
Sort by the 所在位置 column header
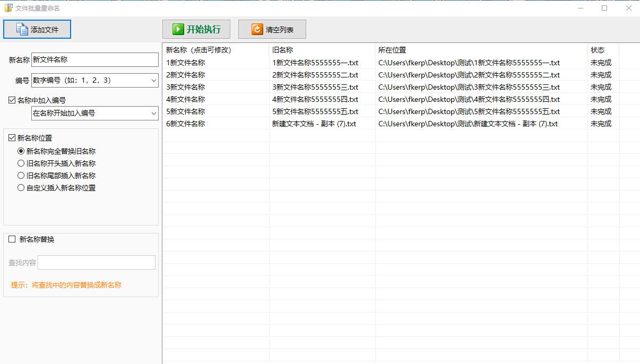coord(481,50)
